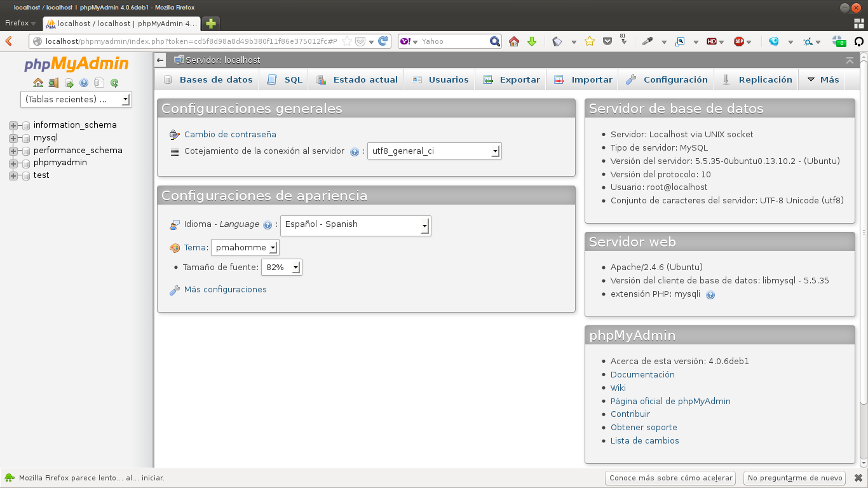Click the eyedropper color picker toolbar icon

coord(648,41)
